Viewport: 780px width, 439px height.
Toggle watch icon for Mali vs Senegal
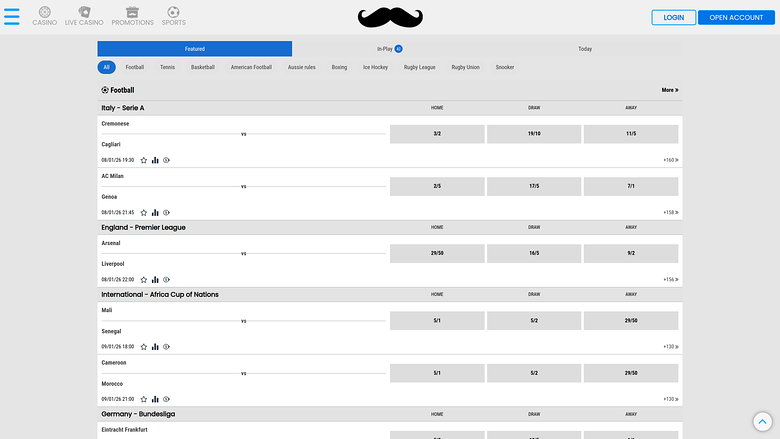(167, 347)
